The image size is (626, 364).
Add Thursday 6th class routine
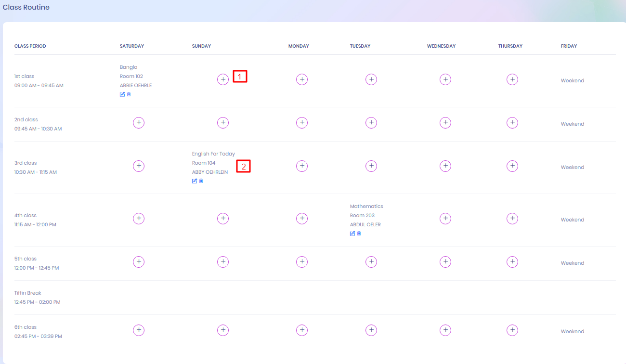pyautogui.click(x=512, y=330)
